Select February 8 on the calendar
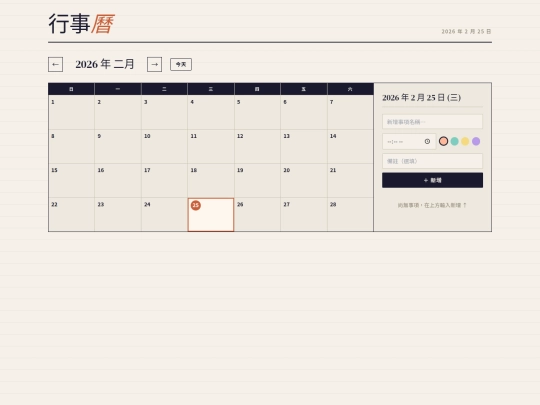The image size is (540, 405). click(x=71, y=146)
